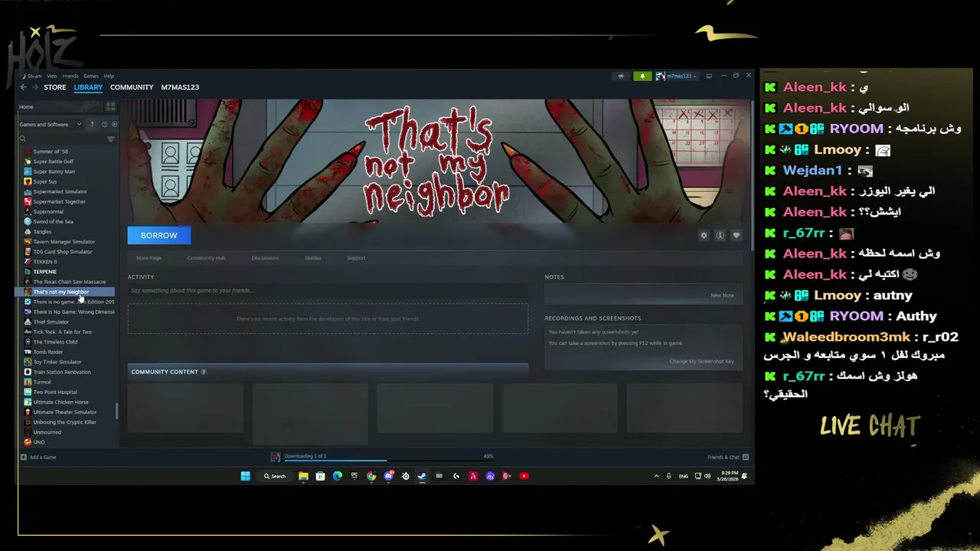Select UNO in the library list
The height and width of the screenshot is (551, 980).
pos(39,442)
